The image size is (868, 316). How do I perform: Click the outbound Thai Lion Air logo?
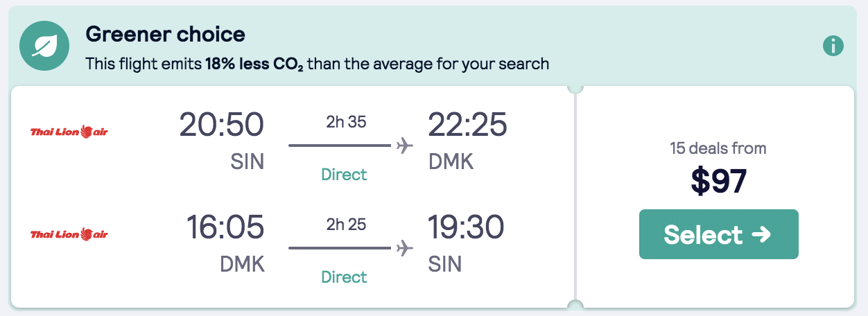tap(69, 131)
